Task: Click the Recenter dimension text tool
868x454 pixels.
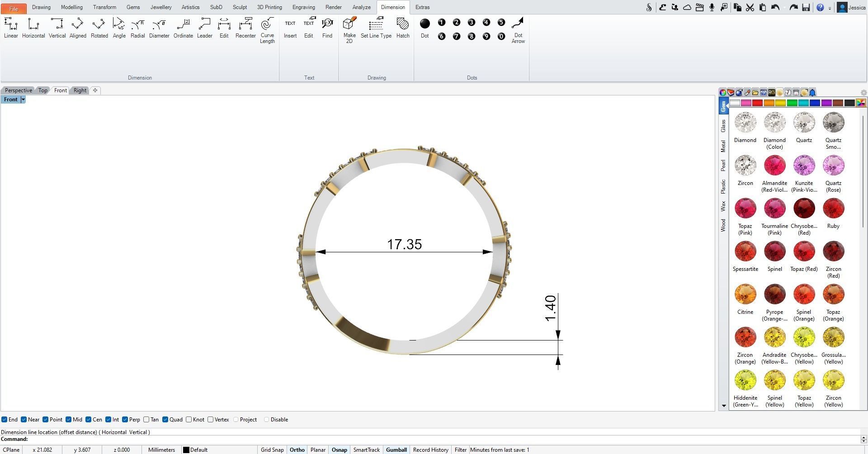Action: pyautogui.click(x=245, y=28)
